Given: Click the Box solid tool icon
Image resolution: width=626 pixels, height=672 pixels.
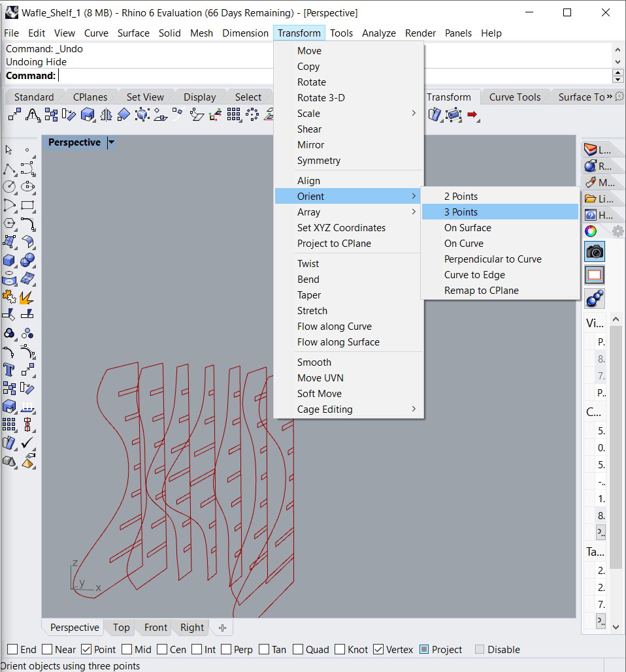Looking at the screenshot, I should coord(9,261).
